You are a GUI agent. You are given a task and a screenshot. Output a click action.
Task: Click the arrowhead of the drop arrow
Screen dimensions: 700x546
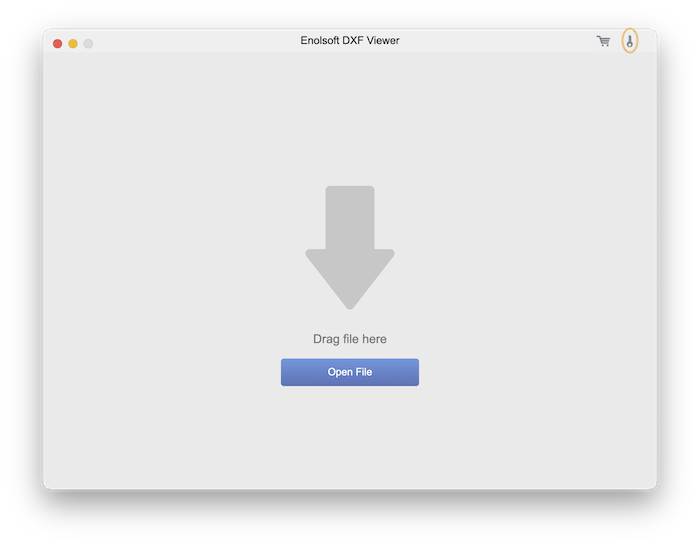[x=350, y=279]
